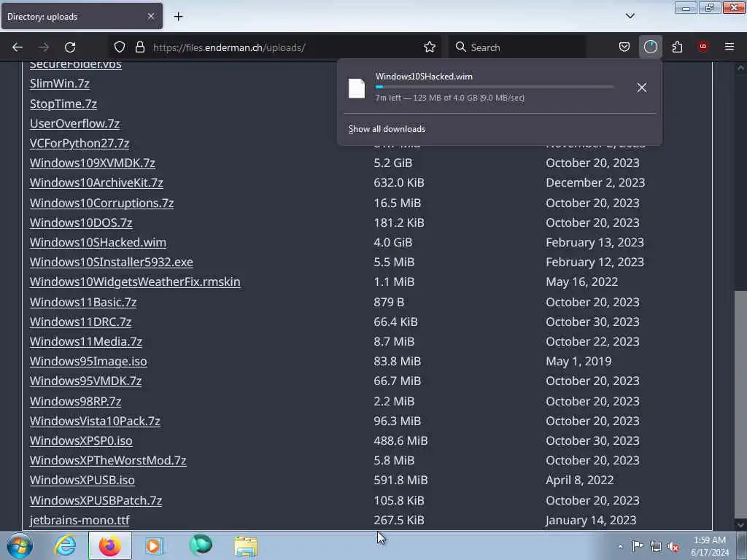Click the download progress bar

click(494, 87)
